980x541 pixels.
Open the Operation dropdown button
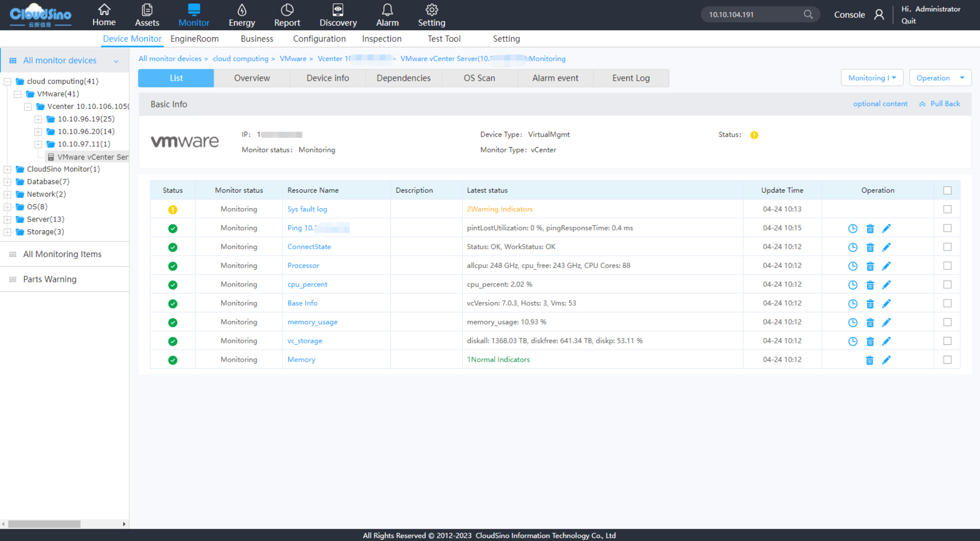[940, 78]
